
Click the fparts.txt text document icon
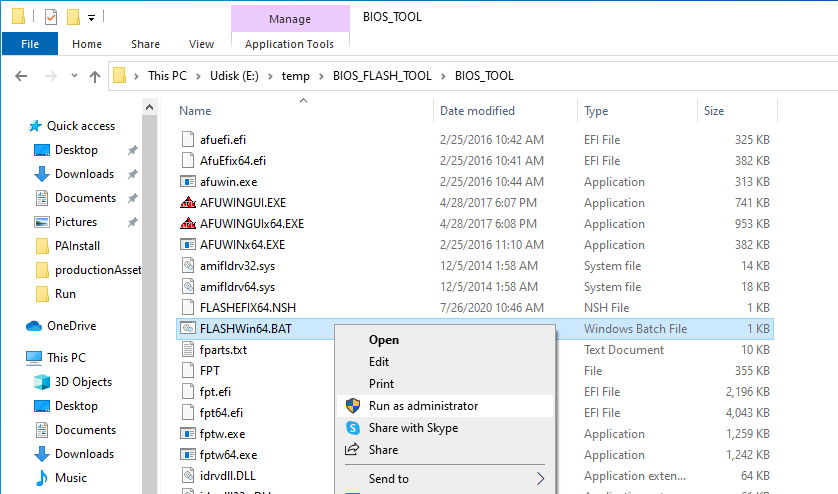click(x=188, y=350)
